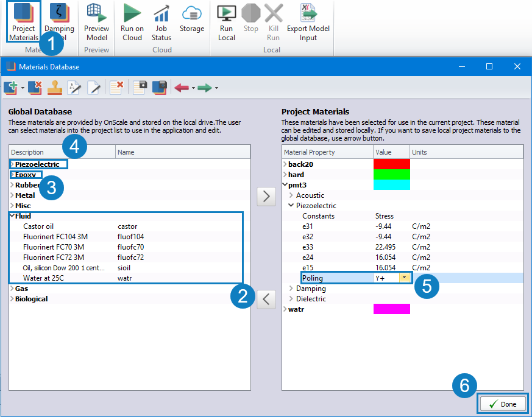Click the rename material pencil icon with letters

click(x=74, y=88)
